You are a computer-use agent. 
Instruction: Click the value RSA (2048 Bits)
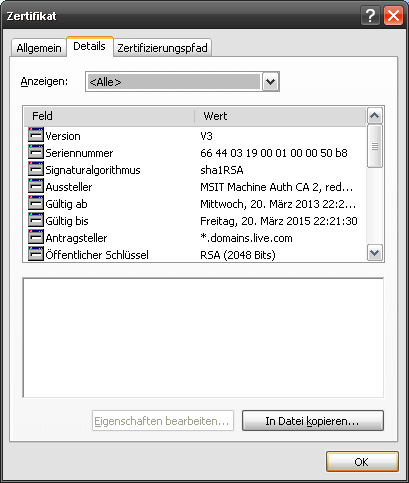pos(238,255)
